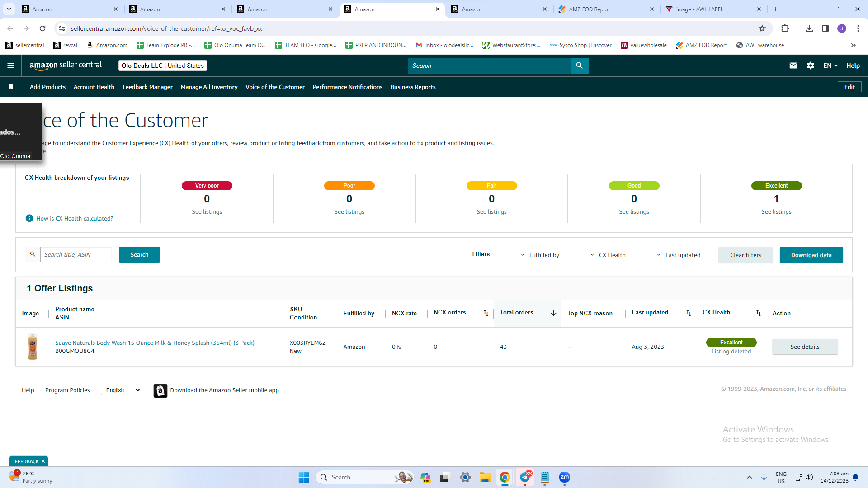This screenshot has width=868, height=488.
Task: Open Performance Notifications menu item
Action: (348, 87)
